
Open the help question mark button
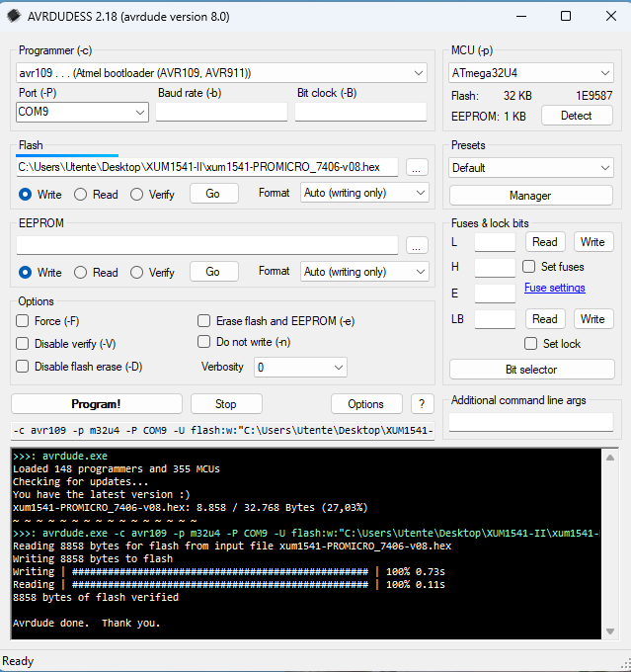(x=422, y=404)
